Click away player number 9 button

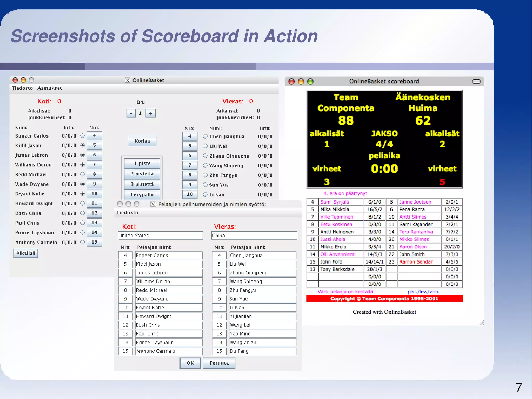click(x=190, y=185)
